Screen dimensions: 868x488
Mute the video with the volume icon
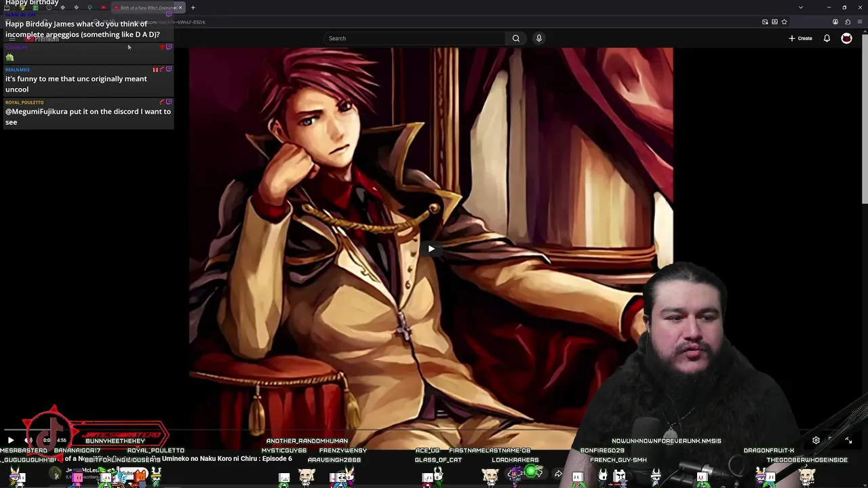pyautogui.click(x=28, y=440)
